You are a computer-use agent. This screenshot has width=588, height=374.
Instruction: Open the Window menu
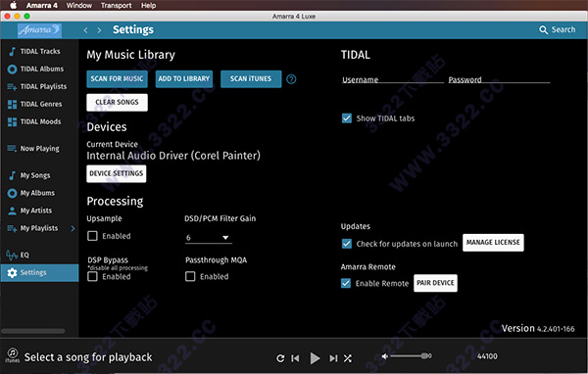(x=78, y=5)
